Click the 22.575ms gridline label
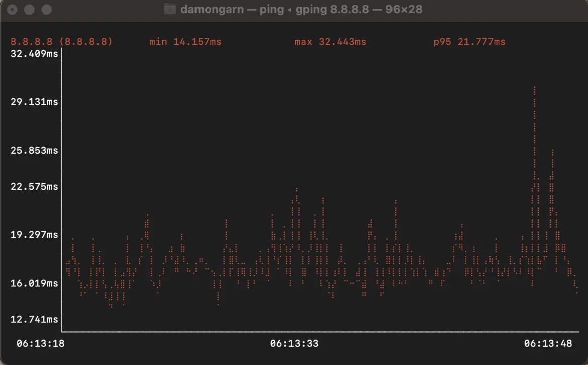 (x=33, y=186)
